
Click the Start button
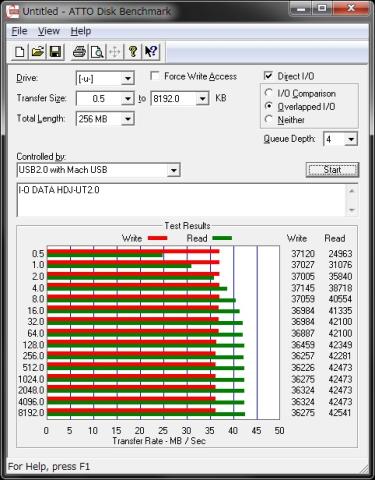[x=332, y=170]
